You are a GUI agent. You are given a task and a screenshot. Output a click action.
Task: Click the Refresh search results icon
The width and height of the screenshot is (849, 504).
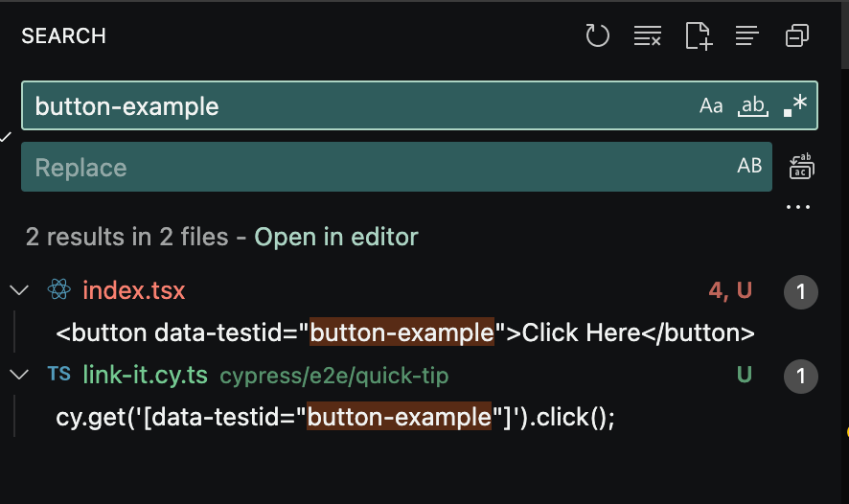[598, 36]
